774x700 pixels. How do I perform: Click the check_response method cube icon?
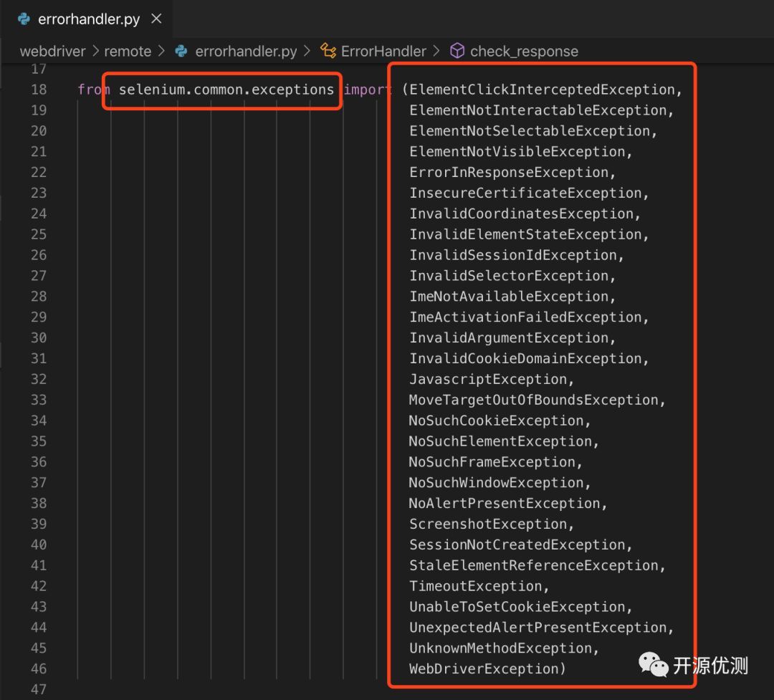pos(457,50)
